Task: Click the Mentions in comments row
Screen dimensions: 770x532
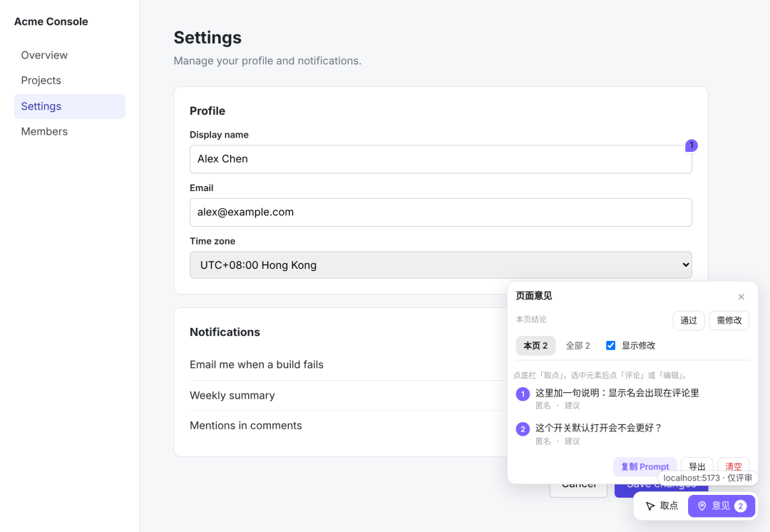Action: [349, 426]
